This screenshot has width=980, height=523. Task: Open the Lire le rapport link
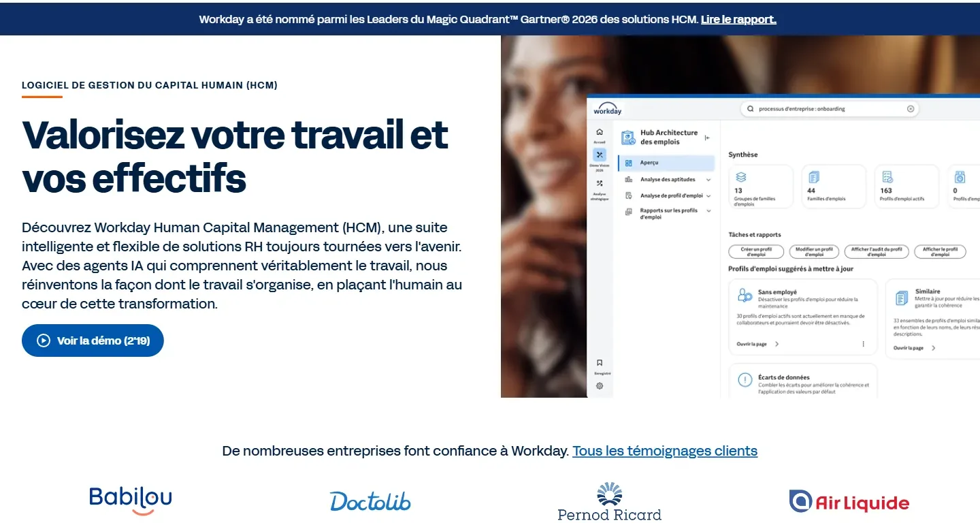tap(738, 19)
